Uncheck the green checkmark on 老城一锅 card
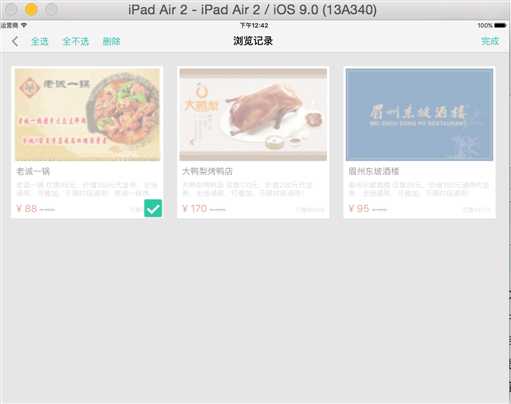Viewport: 511px width, 404px height. pos(153,208)
